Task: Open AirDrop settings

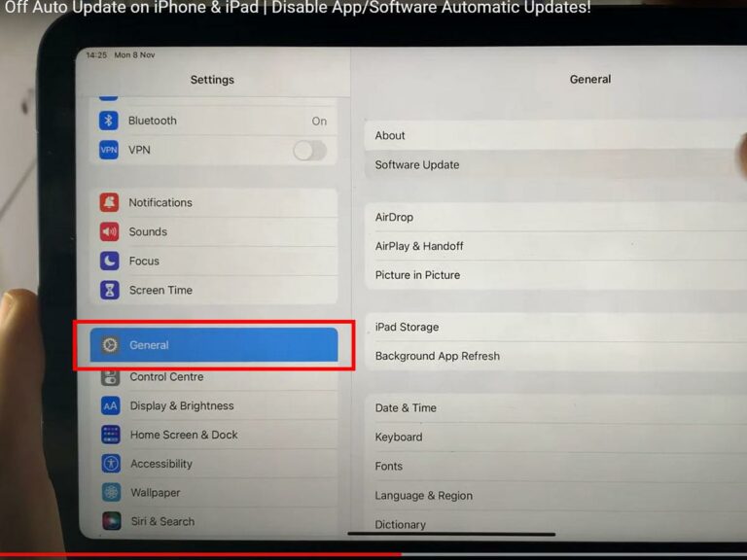Action: click(555, 217)
